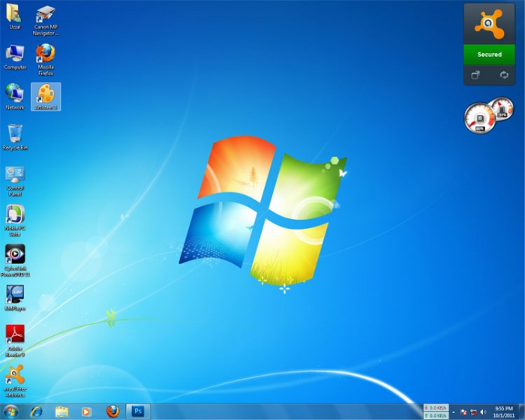This screenshot has width=525, height=420.
Task: Open the Uzzal user folder icon
Action: click(x=14, y=16)
